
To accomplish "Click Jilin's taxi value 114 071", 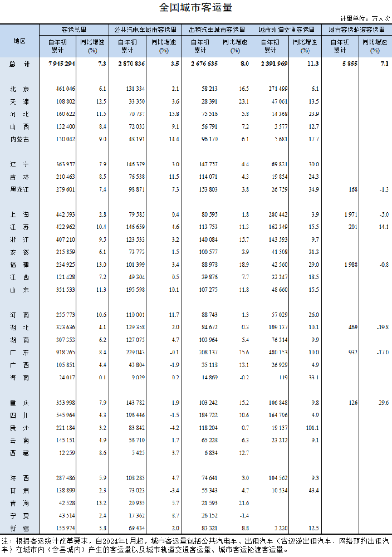I will click(208, 177).
